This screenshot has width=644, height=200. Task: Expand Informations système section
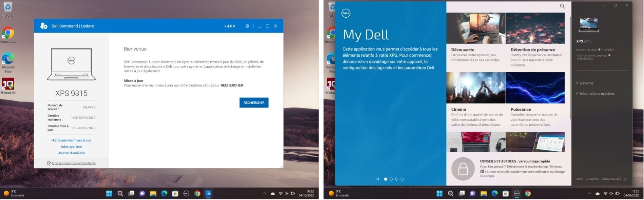pos(596,94)
